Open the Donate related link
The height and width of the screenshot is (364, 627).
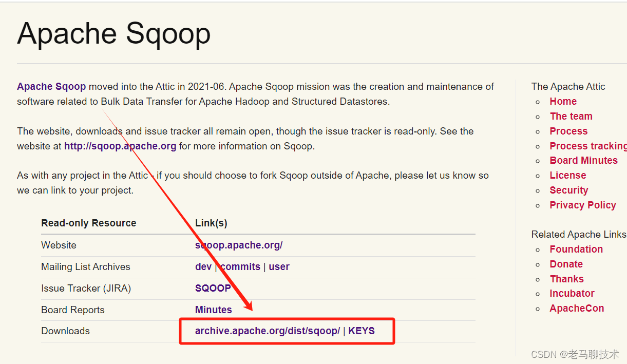(566, 264)
